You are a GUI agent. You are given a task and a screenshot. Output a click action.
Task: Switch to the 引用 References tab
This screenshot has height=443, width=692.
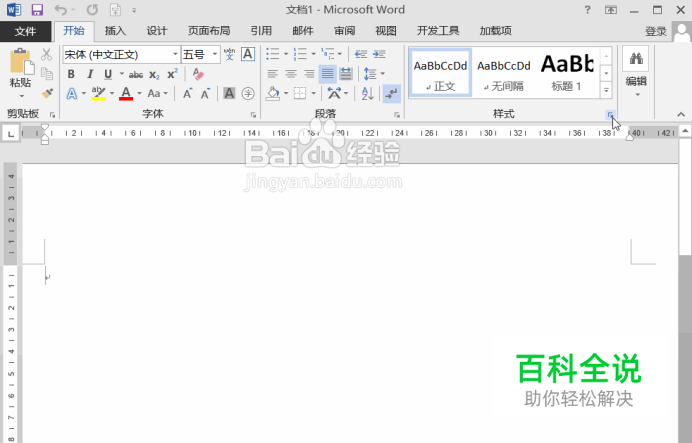261,30
